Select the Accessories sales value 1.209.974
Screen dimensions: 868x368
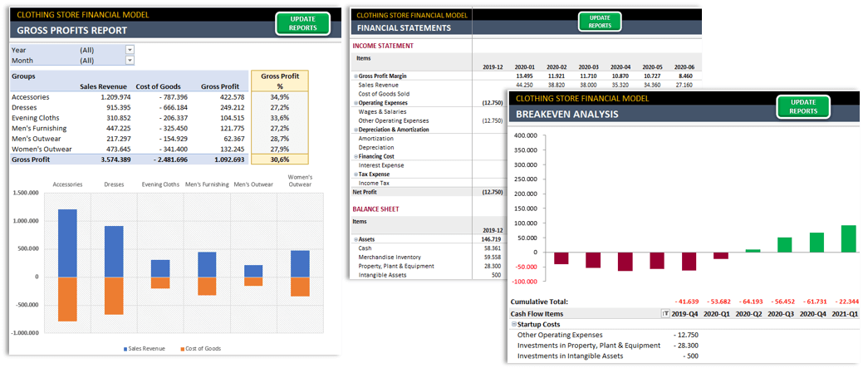[114, 97]
